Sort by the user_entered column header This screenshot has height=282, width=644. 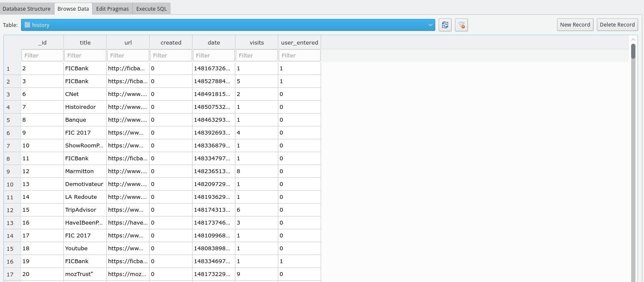click(300, 42)
